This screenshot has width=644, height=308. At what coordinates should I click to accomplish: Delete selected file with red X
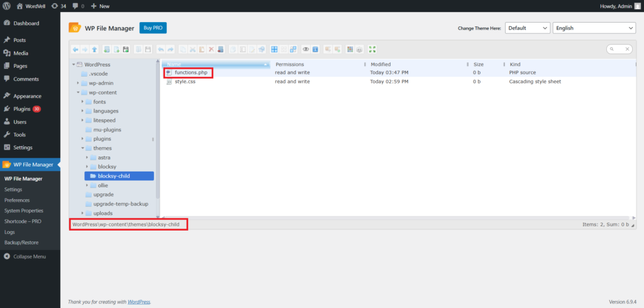pos(211,49)
